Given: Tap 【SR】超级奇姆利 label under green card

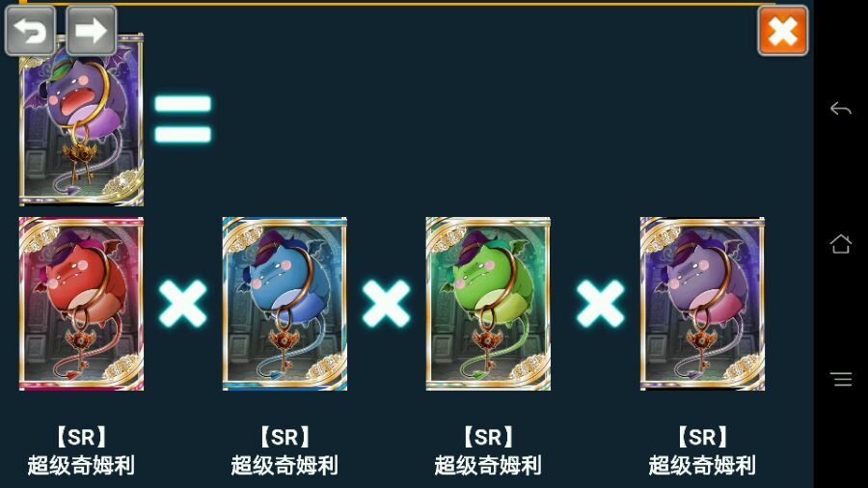Looking at the screenshot, I should pyautogui.click(x=488, y=451).
